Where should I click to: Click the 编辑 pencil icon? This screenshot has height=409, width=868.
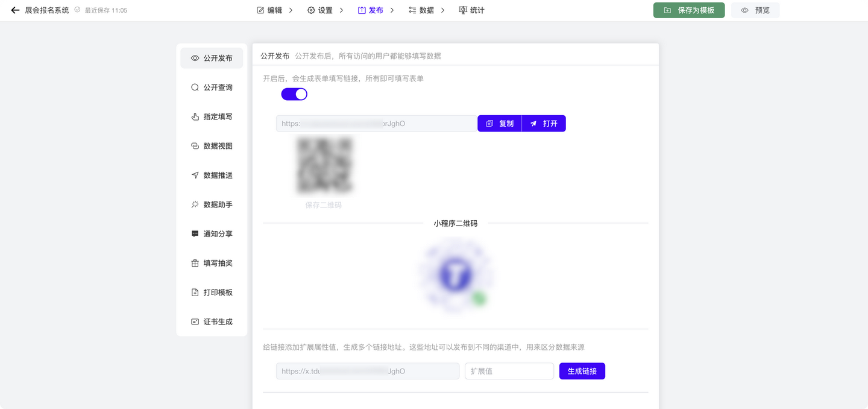[260, 10]
